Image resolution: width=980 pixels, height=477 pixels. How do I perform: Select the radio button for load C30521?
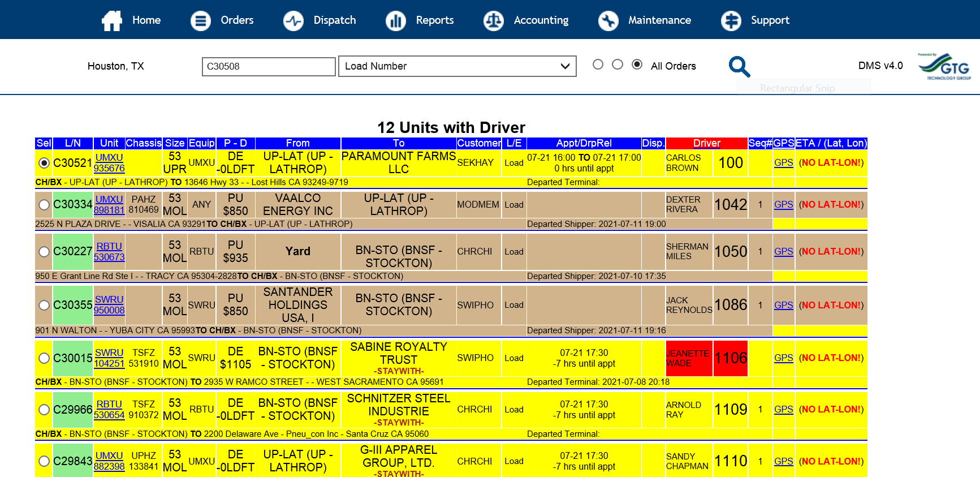click(44, 163)
